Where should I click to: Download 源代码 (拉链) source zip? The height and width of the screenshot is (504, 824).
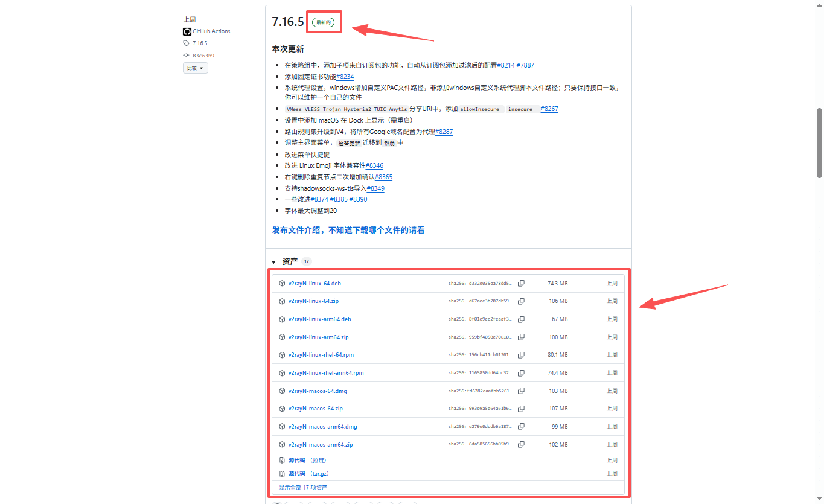[x=297, y=461]
